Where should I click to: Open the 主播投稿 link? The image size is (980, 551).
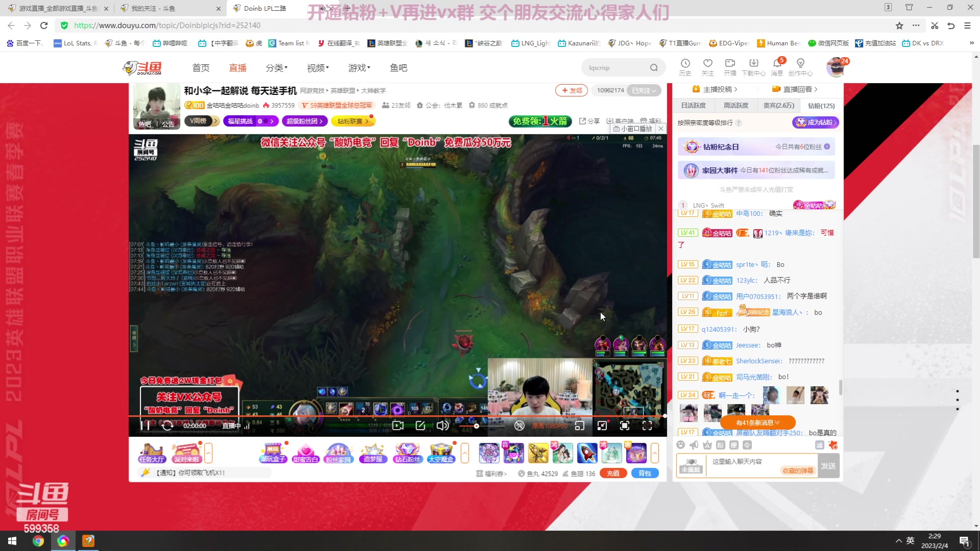coord(715,89)
